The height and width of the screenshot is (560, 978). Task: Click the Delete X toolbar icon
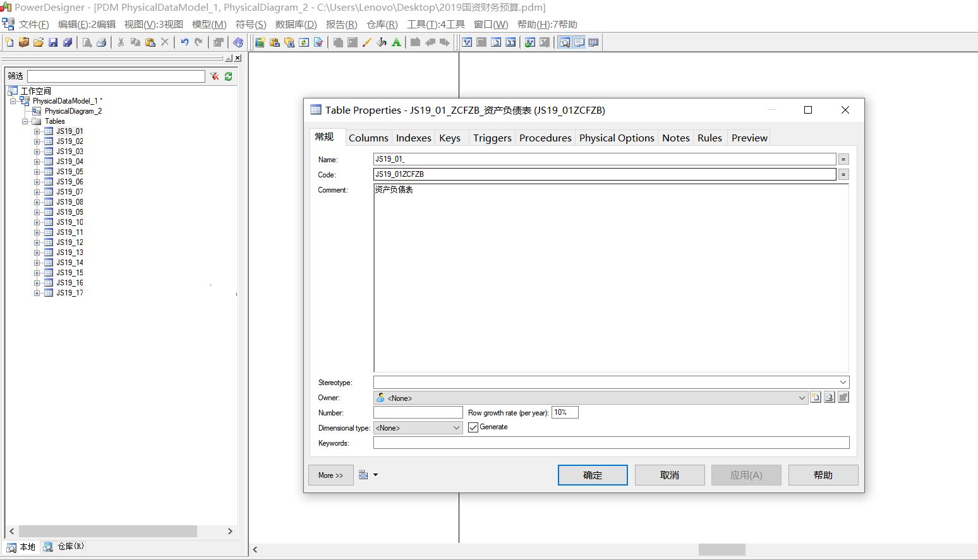click(165, 42)
